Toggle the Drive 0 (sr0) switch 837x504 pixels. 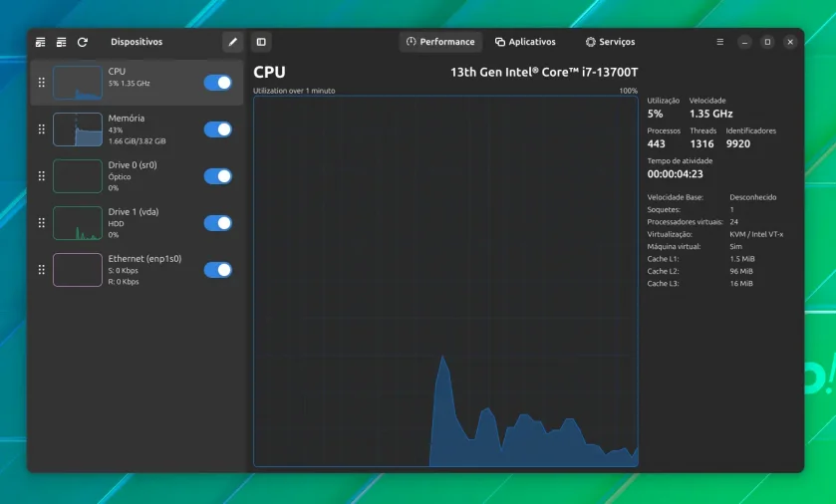pyautogui.click(x=218, y=176)
